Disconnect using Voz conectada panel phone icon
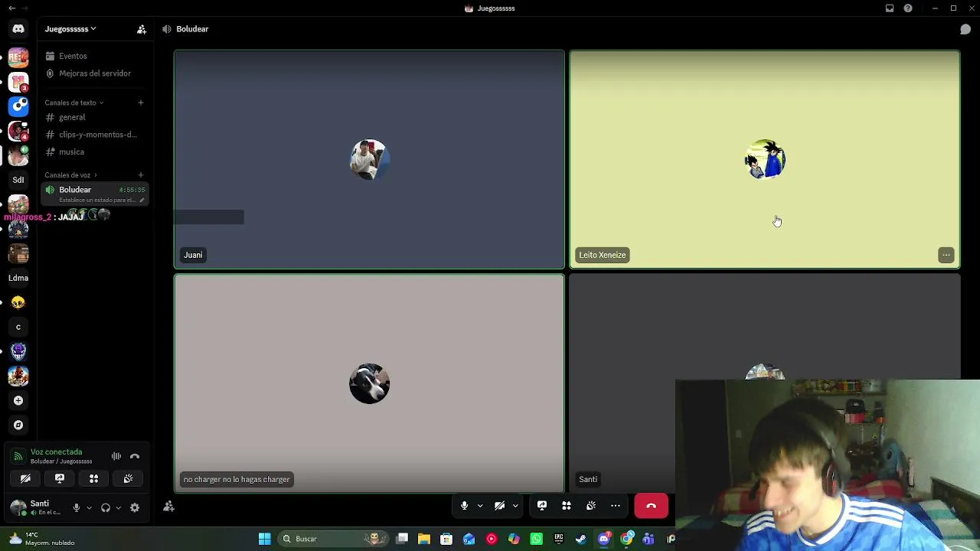The width and height of the screenshot is (980, 551). coord(135,456)
